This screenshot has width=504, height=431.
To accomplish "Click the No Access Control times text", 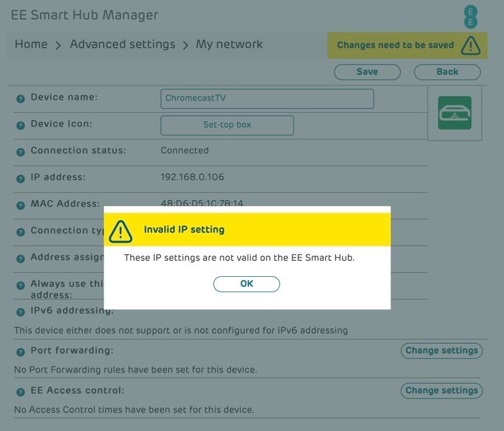I will [x=134, y=410].
